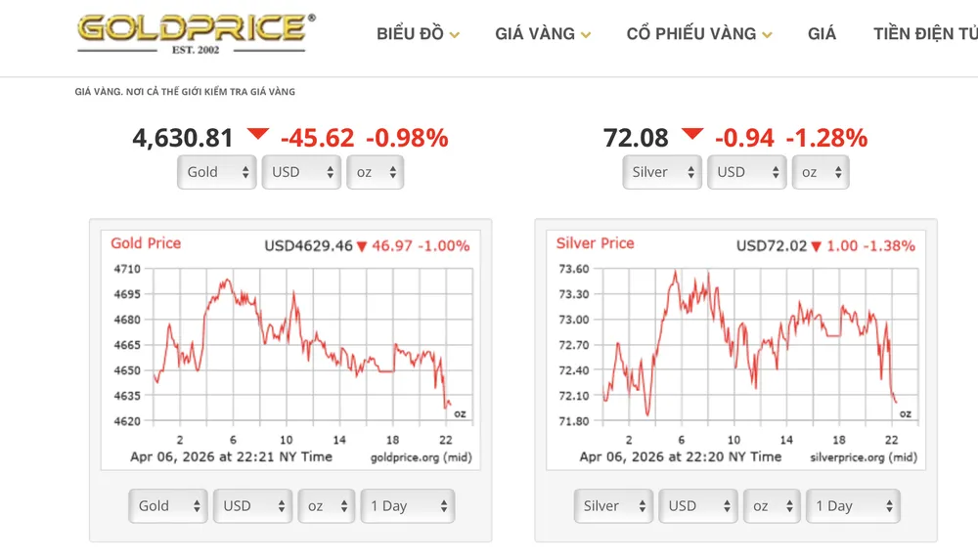Open the Silver metal dropdown under silver price
Screen dimensions: 978x560
[x=663, y=172]
